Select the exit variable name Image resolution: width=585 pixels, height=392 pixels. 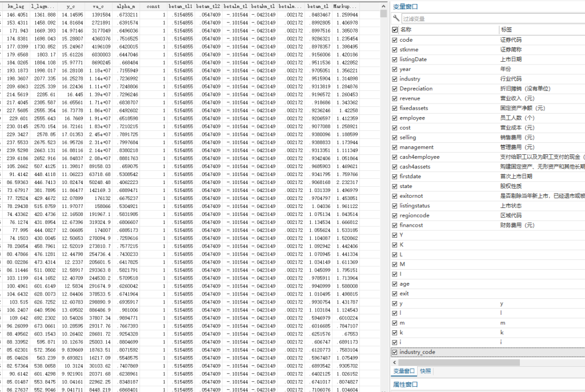click(x=404, y=294)
